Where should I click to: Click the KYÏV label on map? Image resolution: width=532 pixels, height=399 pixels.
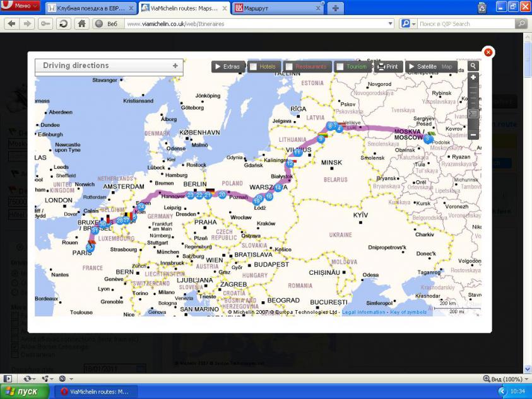tap(360, 216)
